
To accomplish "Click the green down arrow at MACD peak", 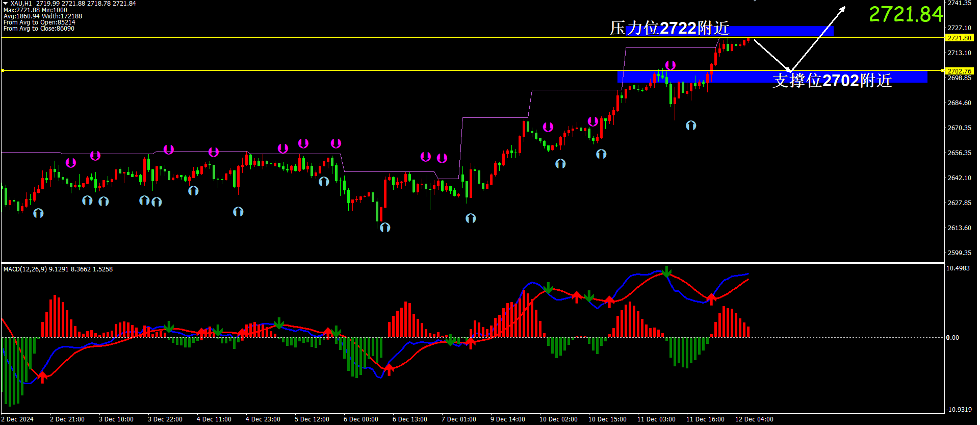I will tap(666, 271).
